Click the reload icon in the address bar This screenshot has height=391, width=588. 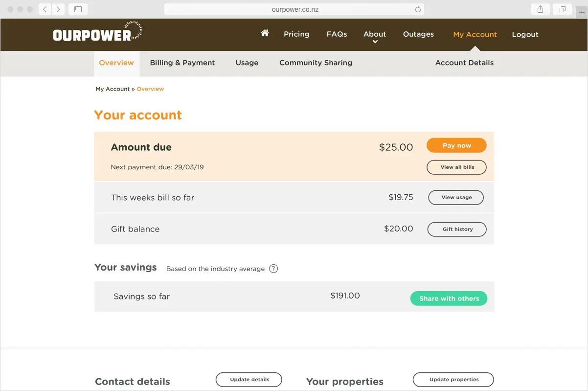click(x=417, y=9)
